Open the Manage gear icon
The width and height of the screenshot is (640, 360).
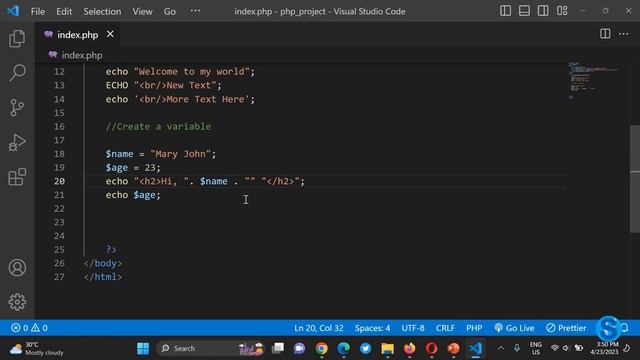pos(17,302)
